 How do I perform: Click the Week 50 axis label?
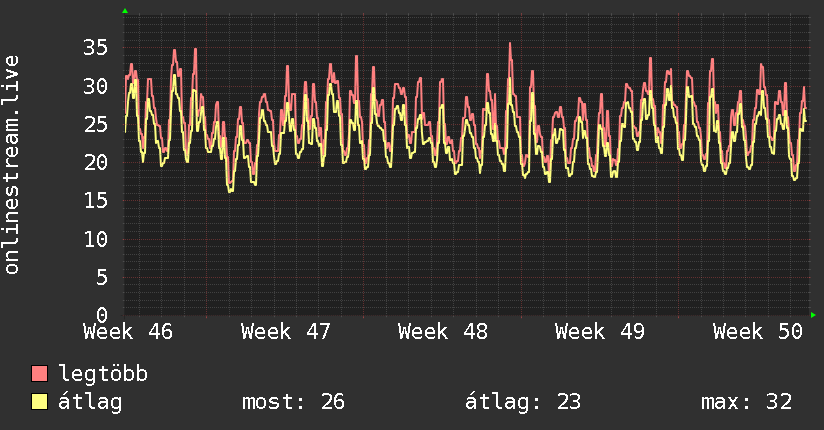click(x=758, y=332)
